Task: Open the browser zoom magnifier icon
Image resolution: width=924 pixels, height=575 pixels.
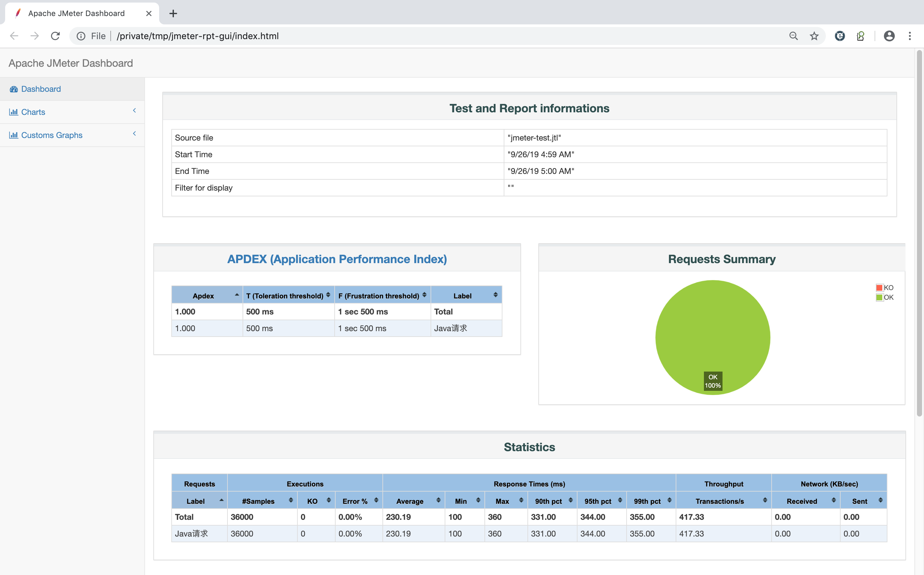Action: 793,36
